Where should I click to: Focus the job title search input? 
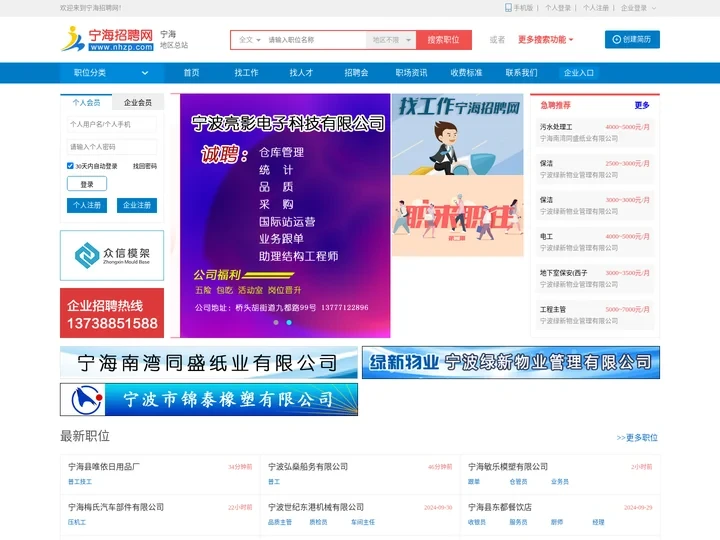[315, 40]
